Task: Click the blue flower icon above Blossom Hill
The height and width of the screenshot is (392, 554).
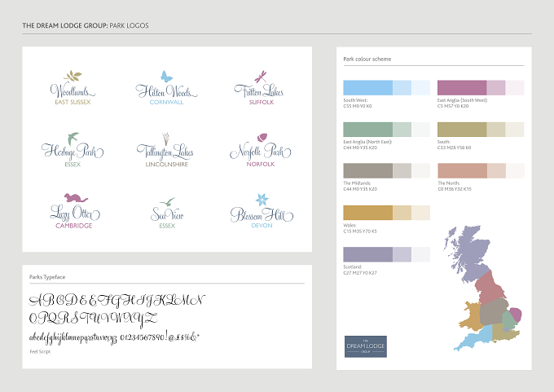Action: point(262,200)
